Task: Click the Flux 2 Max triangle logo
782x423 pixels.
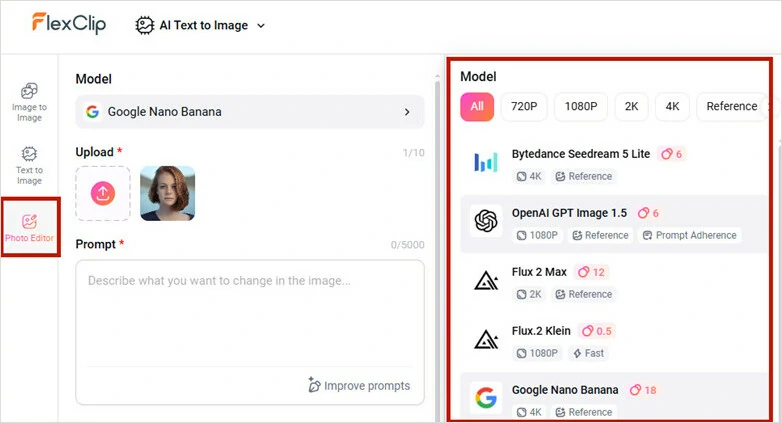Action: (486, 281)
